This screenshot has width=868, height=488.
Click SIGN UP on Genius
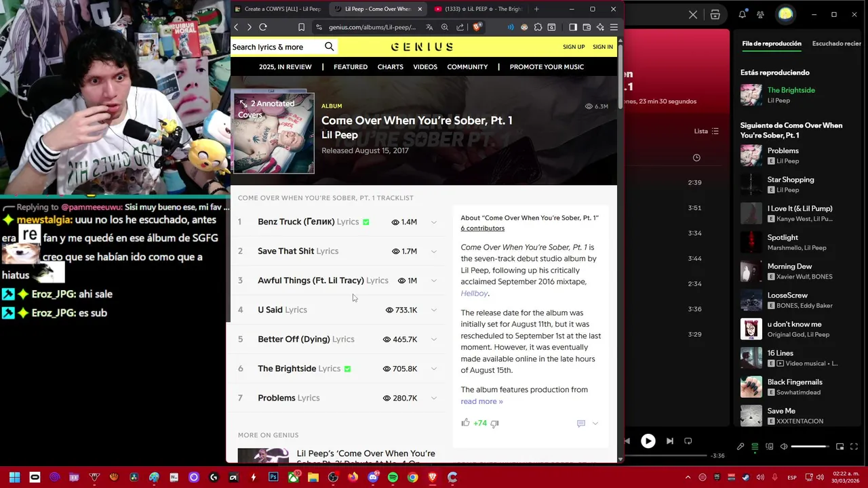click(x=574, y=47)
